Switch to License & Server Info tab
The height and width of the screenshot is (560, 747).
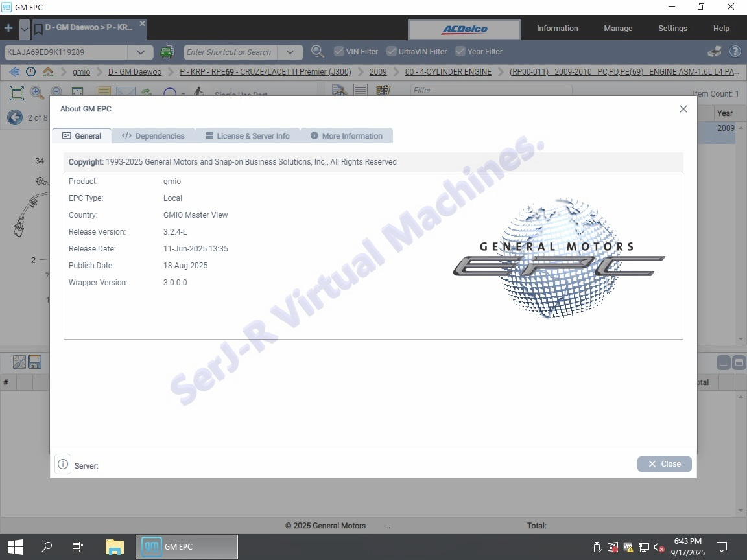point(248,136)
